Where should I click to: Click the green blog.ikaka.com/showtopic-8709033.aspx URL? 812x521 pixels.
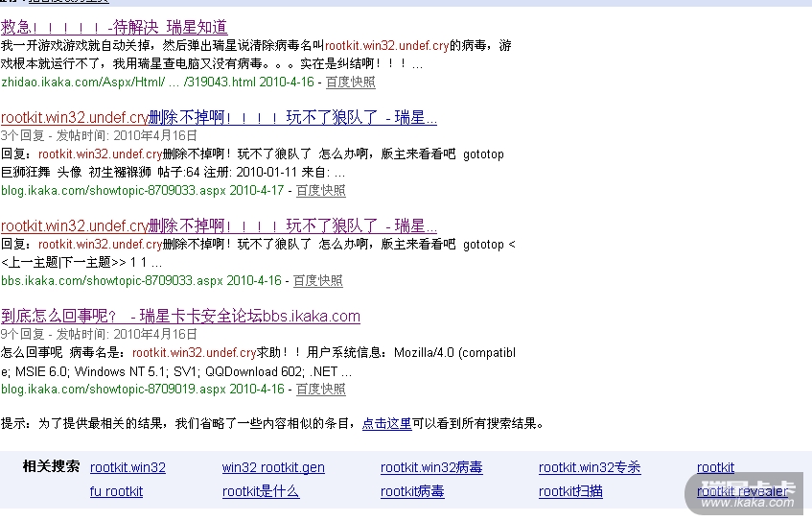[143, 191]
